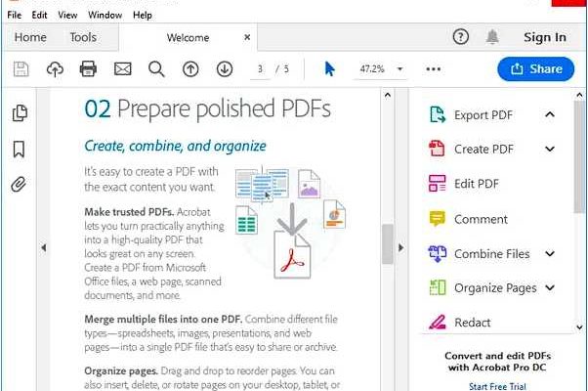The width and height of the screenshot is (588, 391).
Task: Click the document scrollbar up arrow
Action: (x=388, y=95)
